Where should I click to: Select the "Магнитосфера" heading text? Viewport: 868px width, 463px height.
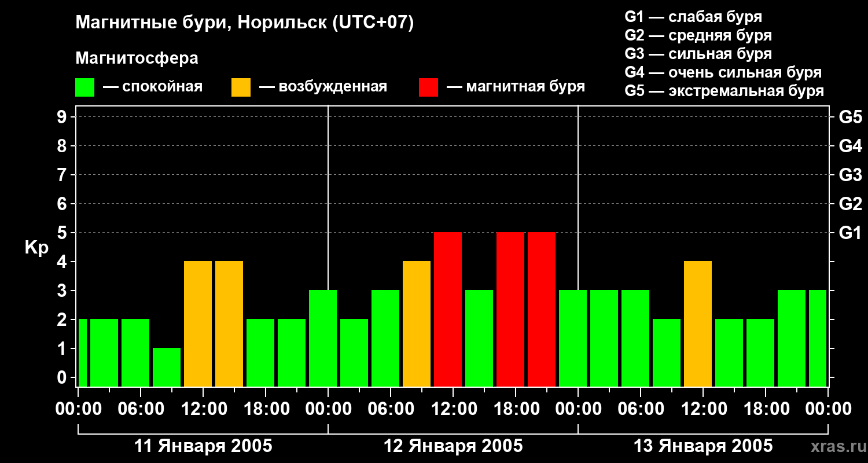137,58
